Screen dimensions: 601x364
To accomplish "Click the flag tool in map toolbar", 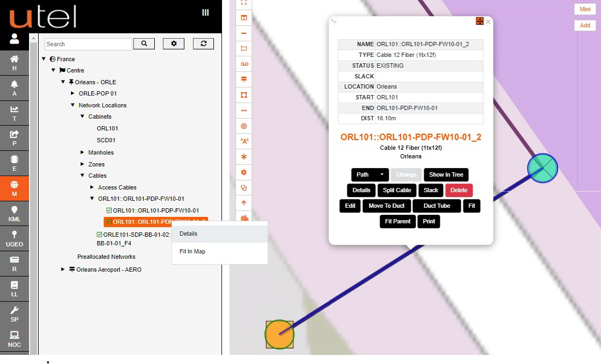I will 244,49.
